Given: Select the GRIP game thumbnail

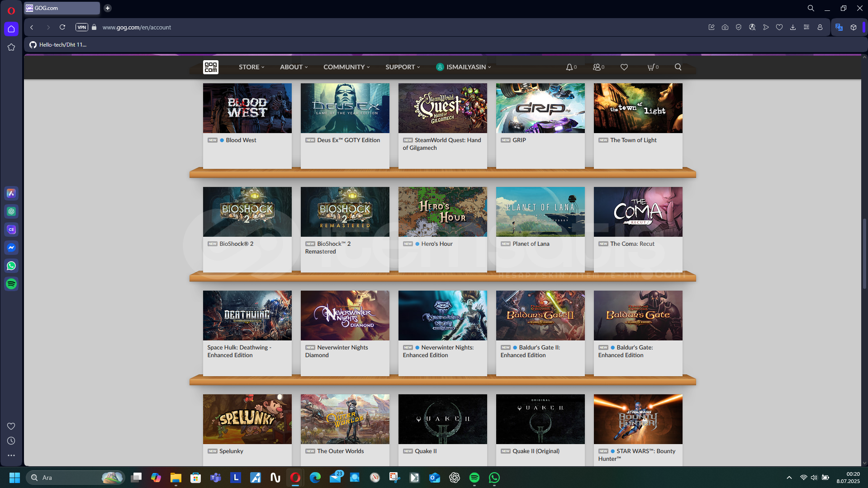Looking at the screenshot, I should tap(540, 108).
